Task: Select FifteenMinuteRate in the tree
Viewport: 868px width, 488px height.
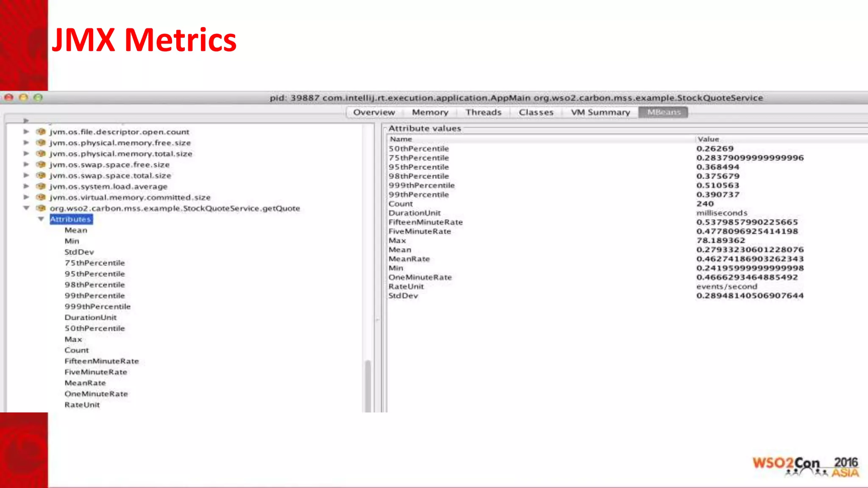Action: tap(102, 361)
